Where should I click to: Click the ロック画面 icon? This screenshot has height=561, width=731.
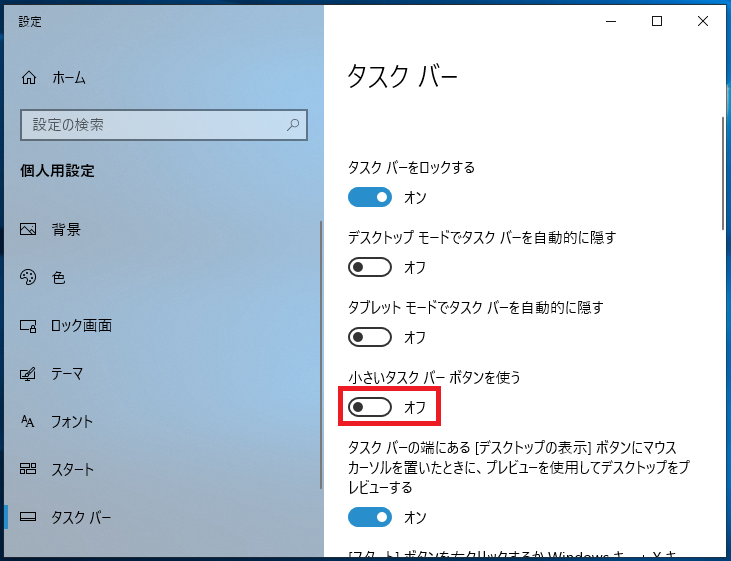pyautogui.click(x=28, y=326)
